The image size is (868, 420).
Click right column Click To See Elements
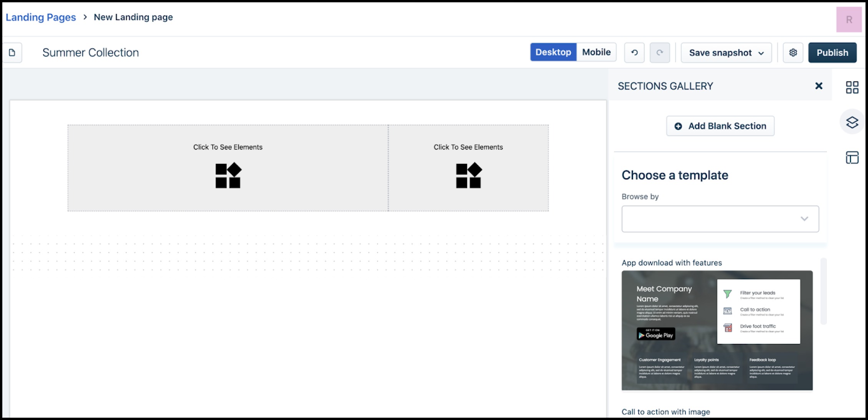[x=468, y=168]
